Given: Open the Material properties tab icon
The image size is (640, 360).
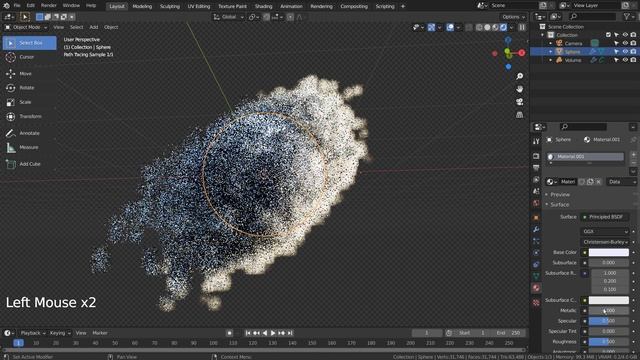Looking at the screenshot, I should [536, 288].
